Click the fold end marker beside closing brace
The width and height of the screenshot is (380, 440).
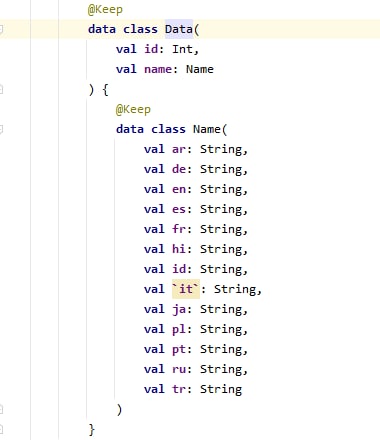(1, 429)
